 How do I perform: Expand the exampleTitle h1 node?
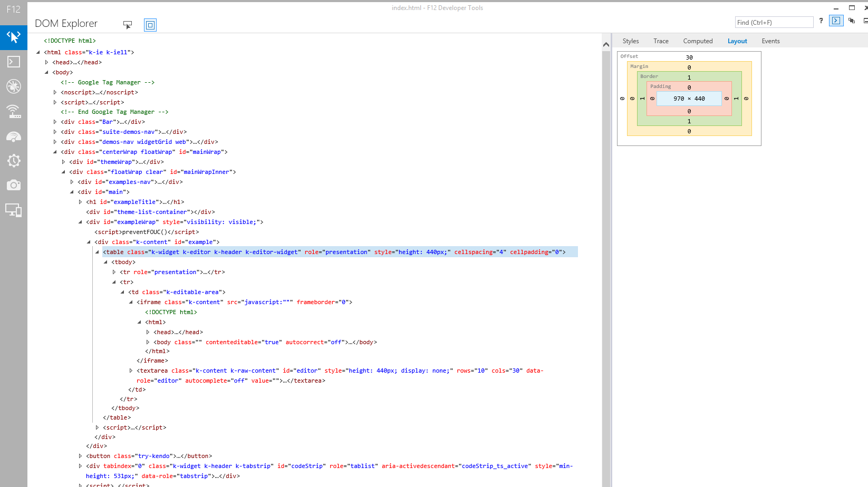click(x=80, y=202)
